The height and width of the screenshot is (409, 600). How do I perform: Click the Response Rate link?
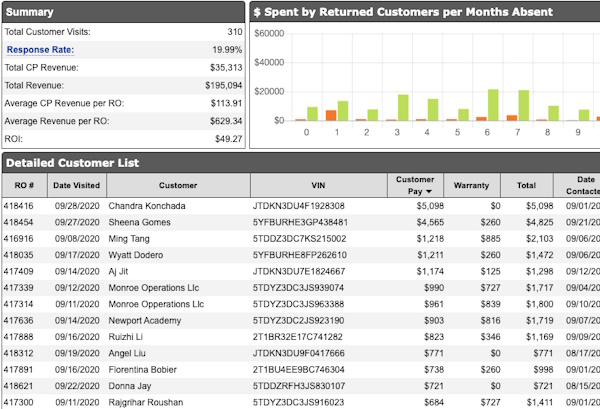click(x=39, y=49)
